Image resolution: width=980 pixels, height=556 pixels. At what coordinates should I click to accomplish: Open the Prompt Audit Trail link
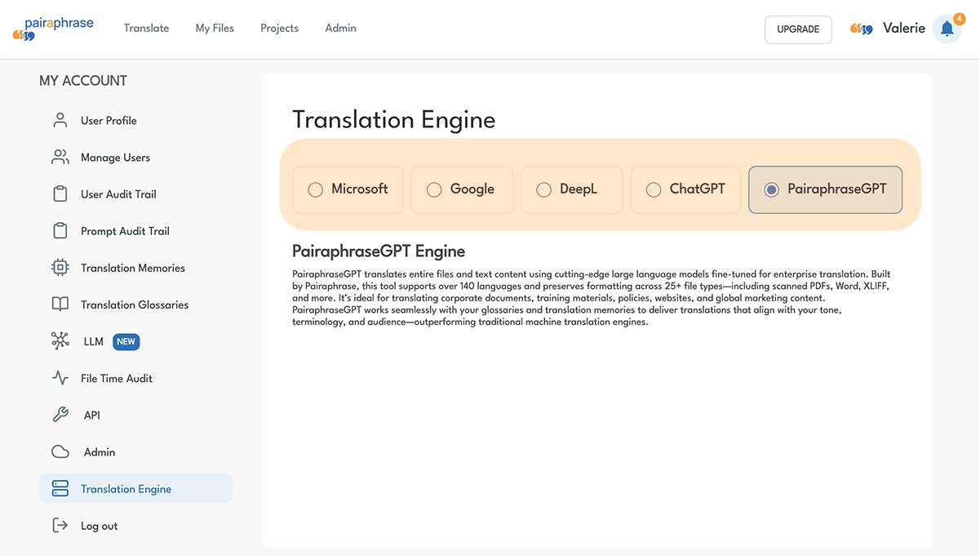(x=125, y=231)
